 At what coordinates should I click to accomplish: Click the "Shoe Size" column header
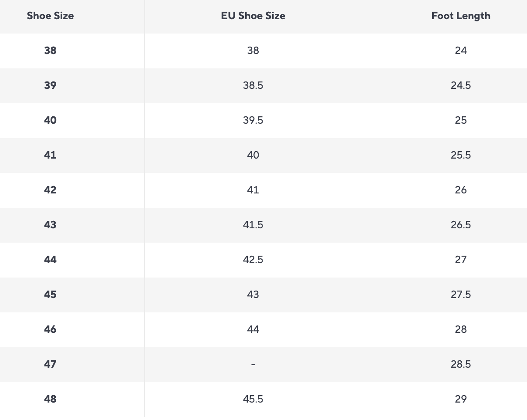50,16
